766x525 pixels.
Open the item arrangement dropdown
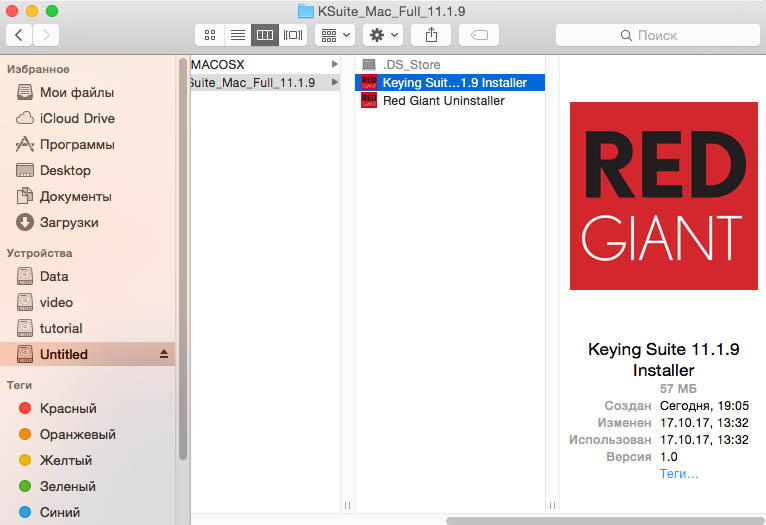pos(335,35)
